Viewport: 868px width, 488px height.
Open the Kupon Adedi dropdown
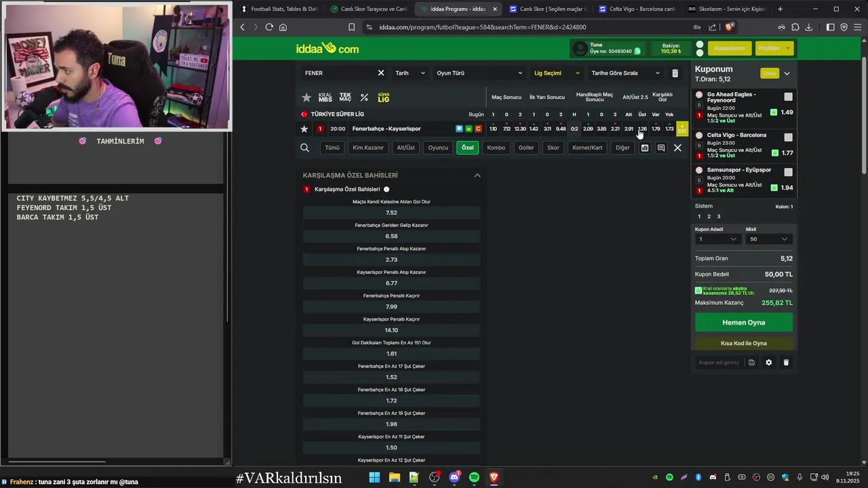[717, 239]
